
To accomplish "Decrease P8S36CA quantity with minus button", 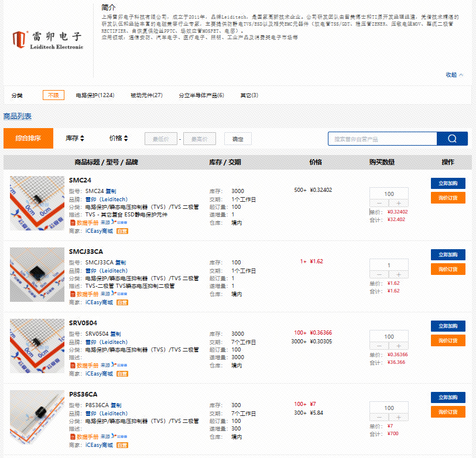I will pos(379,417).
